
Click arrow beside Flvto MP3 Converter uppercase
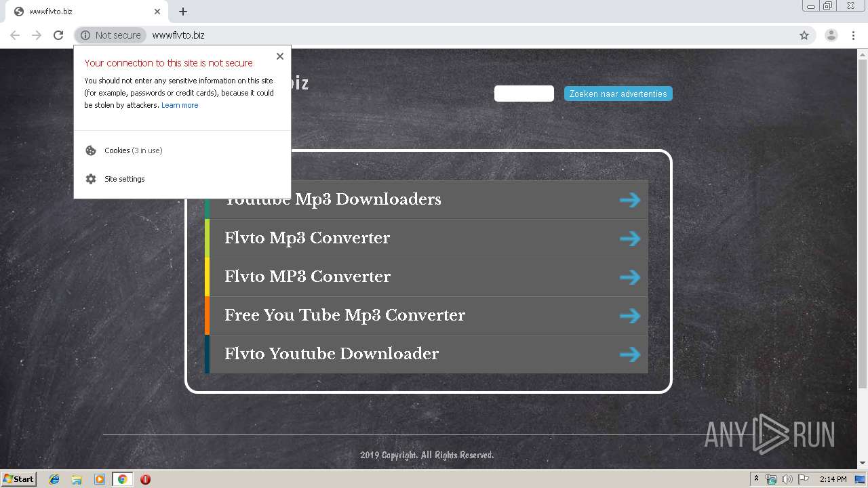[x=630, y=277]
